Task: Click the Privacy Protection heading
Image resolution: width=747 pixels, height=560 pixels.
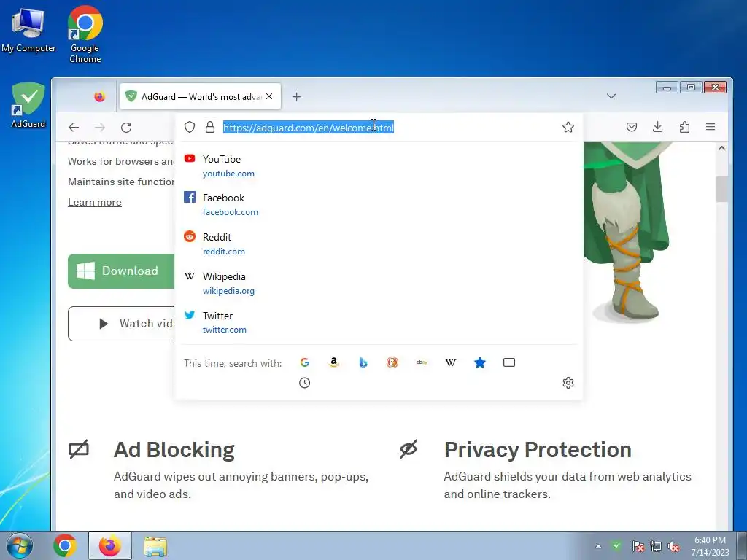Action: (x=538, y=449)
